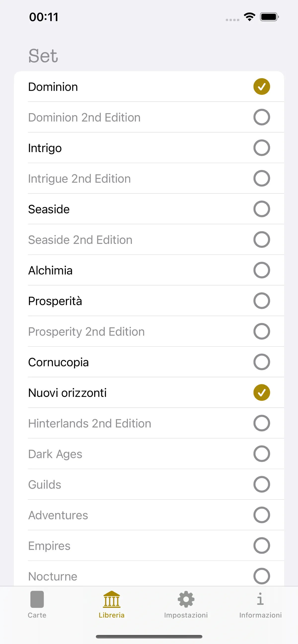Select the Dominion 2nd Edition row

click(149, 117)
